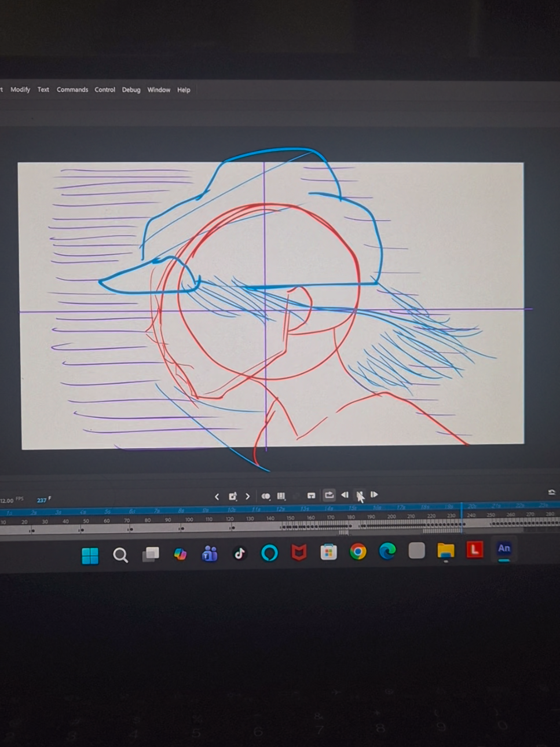Step back one frame
Screen dimensions: 560x747
pyautogui.click(x=345, y=495)
